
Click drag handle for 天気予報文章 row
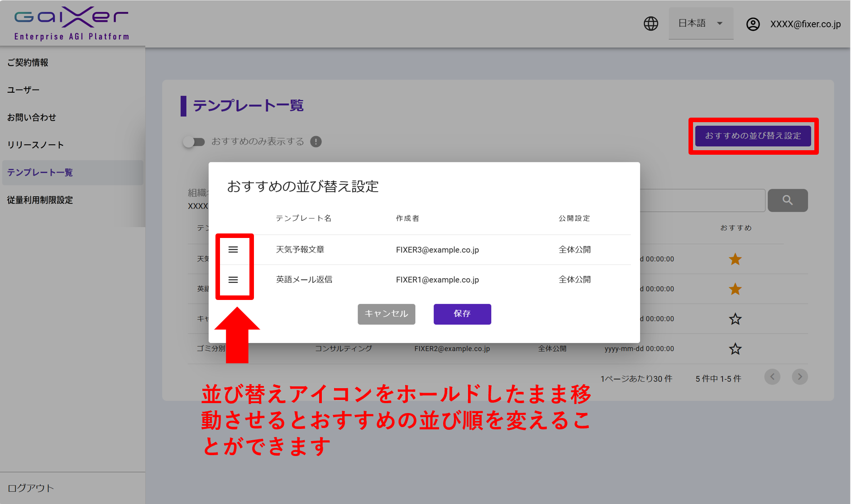(x=233, y=250)
